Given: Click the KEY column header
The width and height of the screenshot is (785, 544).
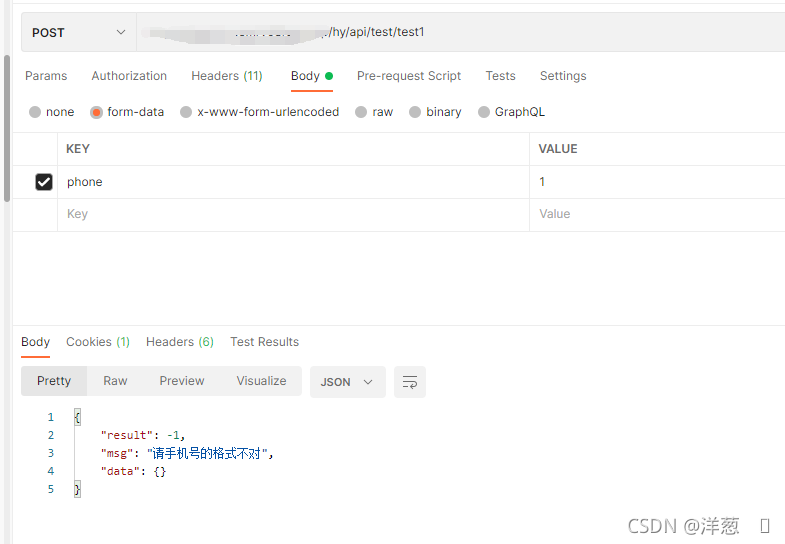Looking at the screenshot, I should [78, 149].
